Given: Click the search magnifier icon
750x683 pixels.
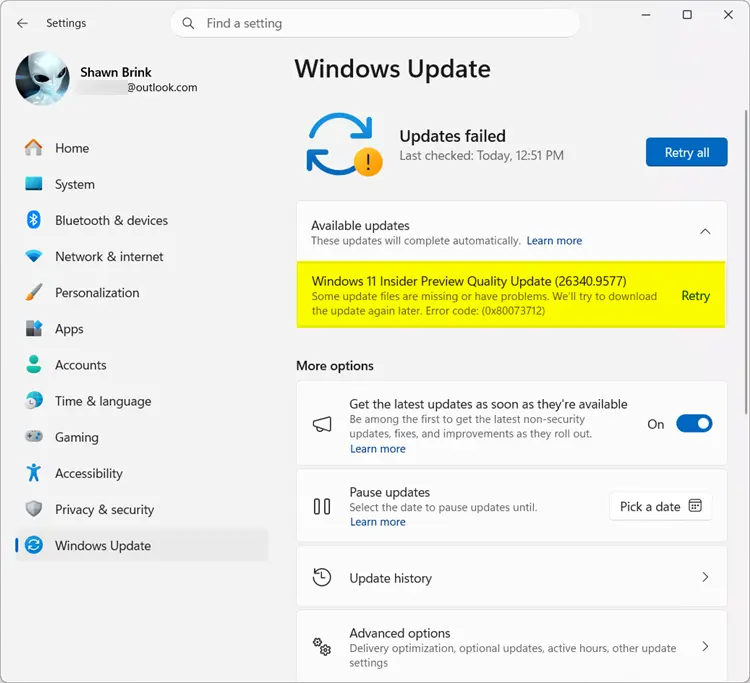Looking at the screenshot, I should [x=188, y=23].
